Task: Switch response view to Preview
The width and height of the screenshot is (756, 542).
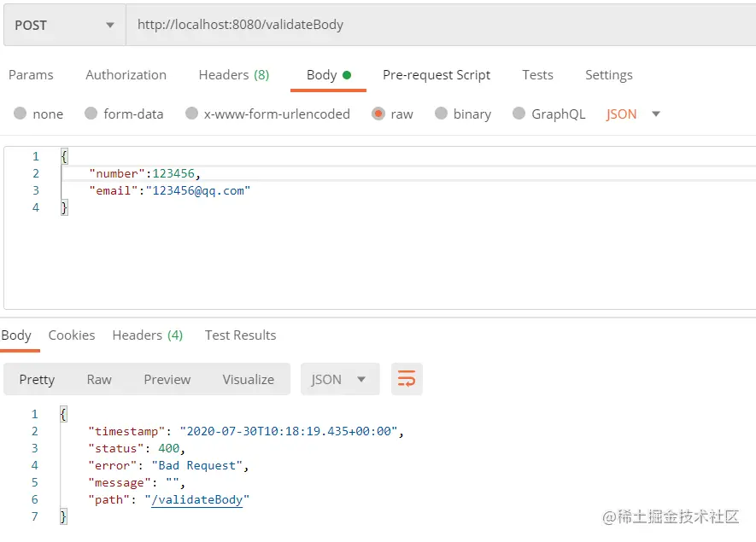Action: click(167, 380)
